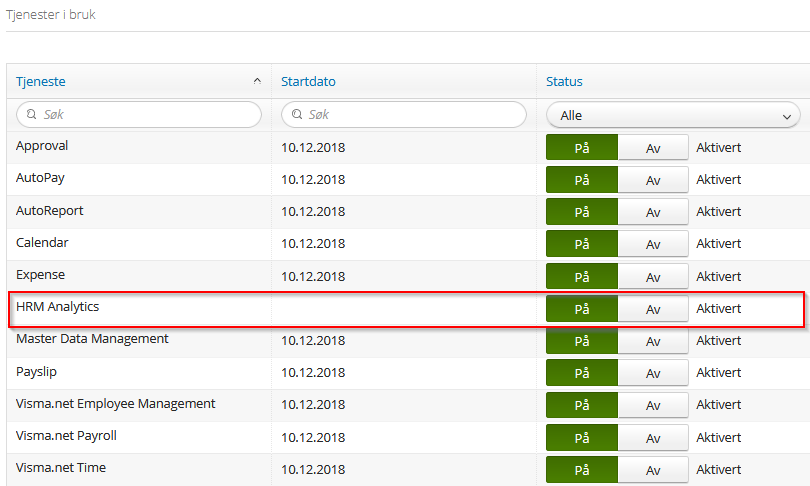Switch Expense to Av
The image size is (810, 486).
point(653,277)
